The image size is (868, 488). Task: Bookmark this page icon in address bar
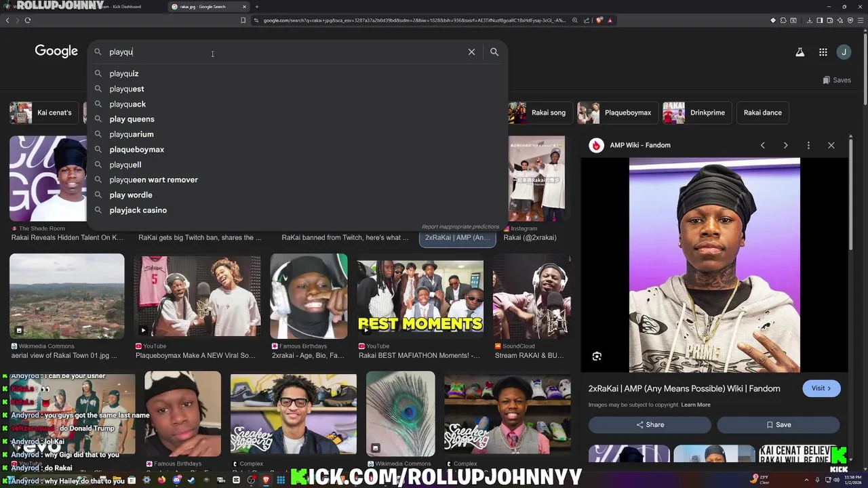243,20
